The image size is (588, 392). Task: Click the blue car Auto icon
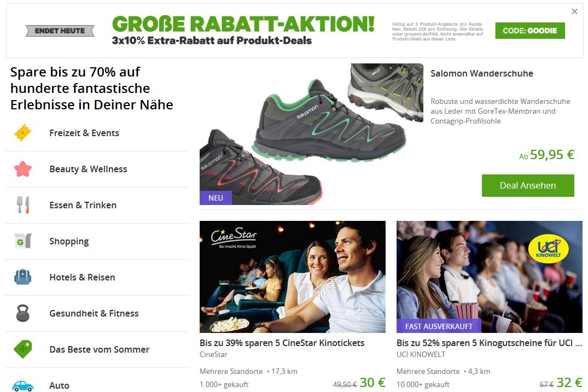coord(22,385)
